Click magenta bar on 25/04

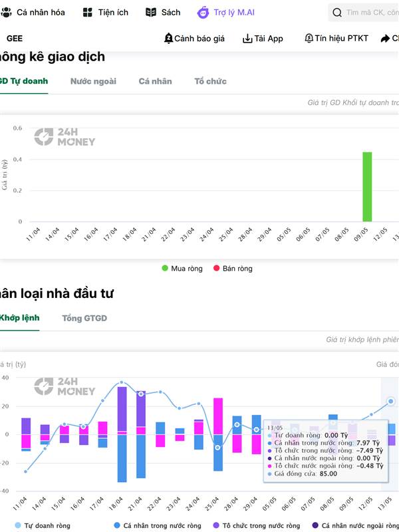(x=218, y=416)
